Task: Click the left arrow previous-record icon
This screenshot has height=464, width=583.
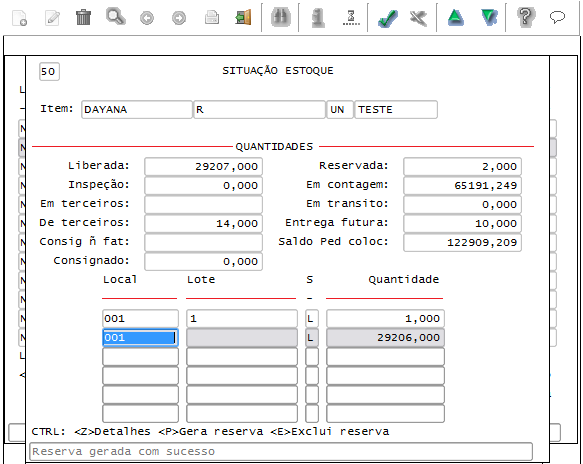Action: coord(147,18)
